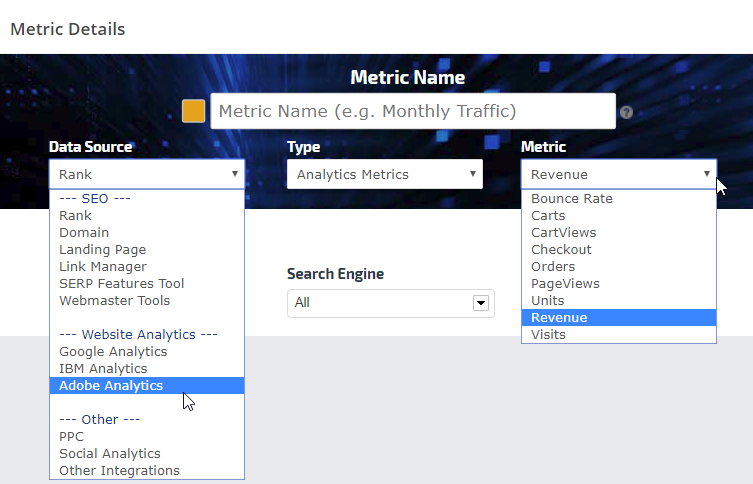Pick the orange metric color swatch
The width and height of the screenshot is (753, 484).
[x=193, y=111]
